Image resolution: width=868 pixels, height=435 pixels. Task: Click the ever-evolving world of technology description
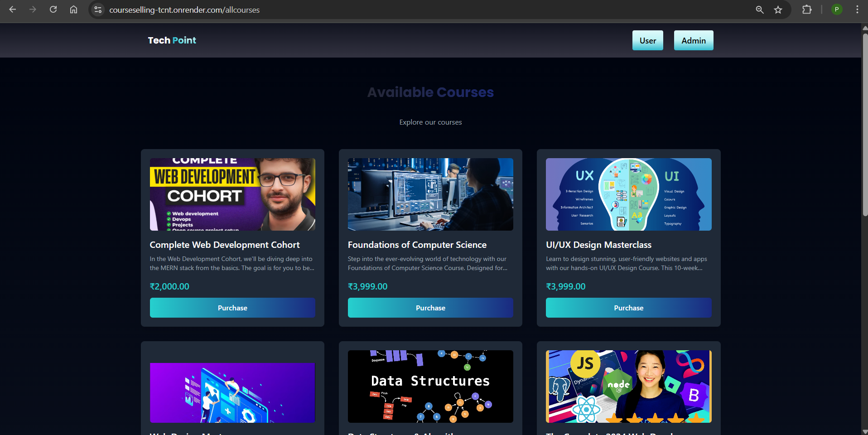click(x=428, y=263)
